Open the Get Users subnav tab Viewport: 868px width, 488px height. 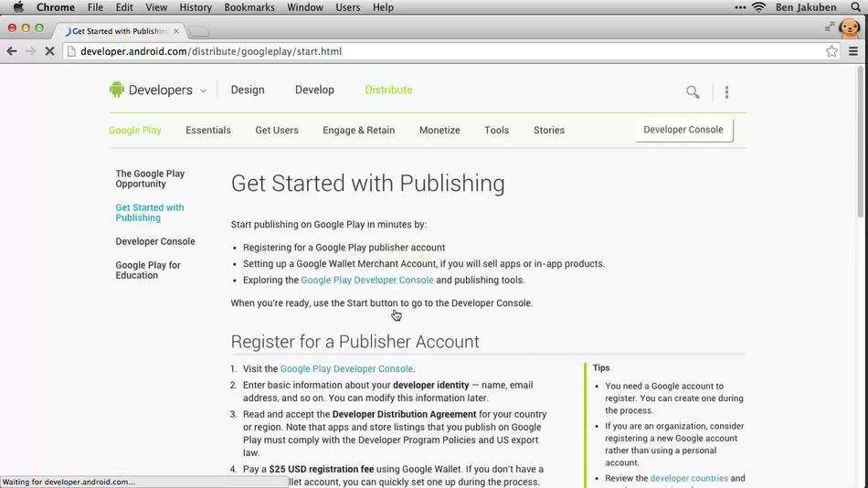[277, 130]
